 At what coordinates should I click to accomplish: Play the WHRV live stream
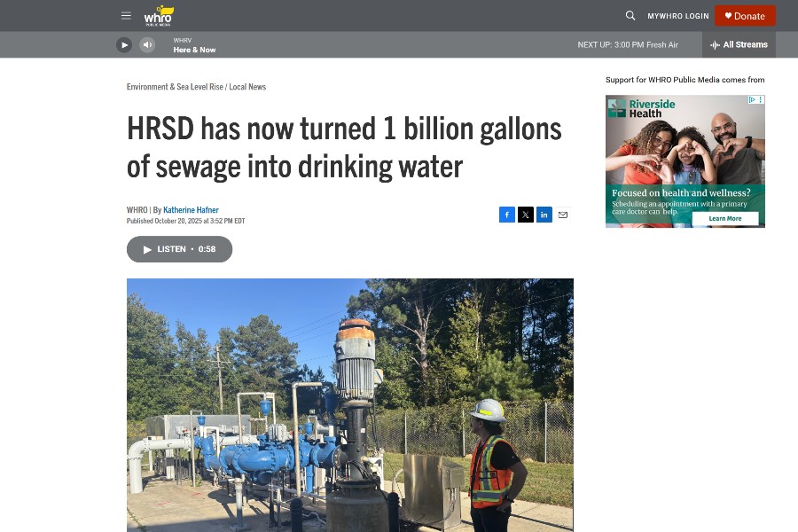click(x=123, y=45)
